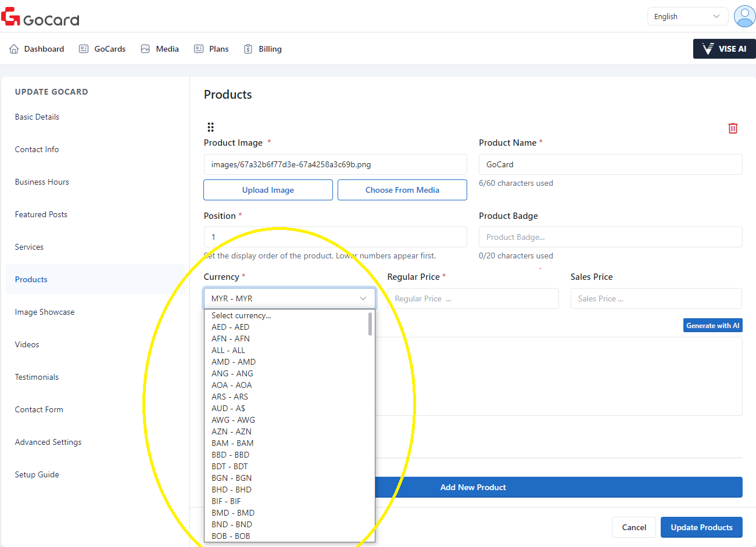
Task: Open the Advanced Settings sidebar section
Action: (48, 442)
